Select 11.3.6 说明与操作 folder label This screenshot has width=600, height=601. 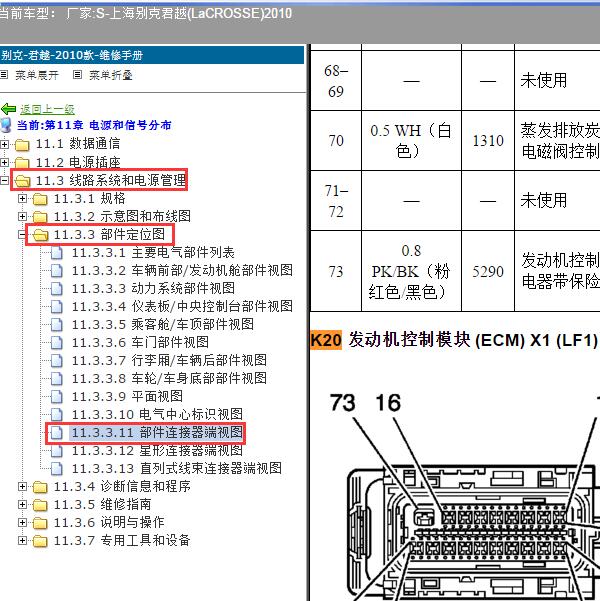(109, 523)
